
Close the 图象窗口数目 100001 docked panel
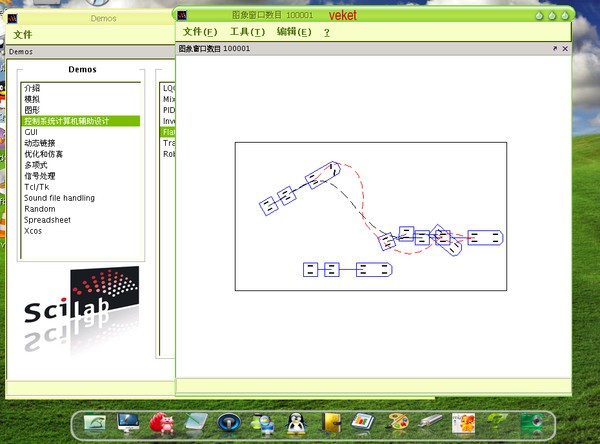(x=565, y=49)
